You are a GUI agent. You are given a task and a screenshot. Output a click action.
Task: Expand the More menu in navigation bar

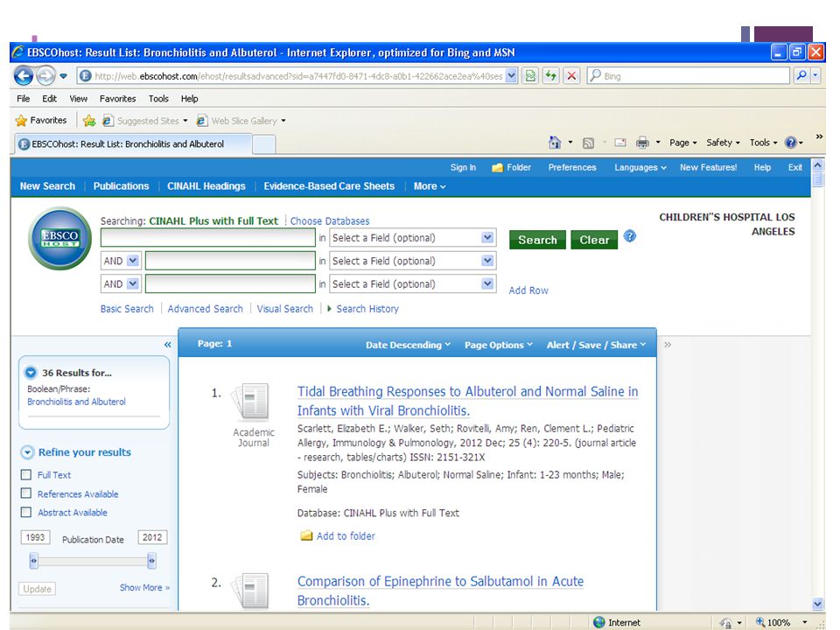tap(430, 186)
